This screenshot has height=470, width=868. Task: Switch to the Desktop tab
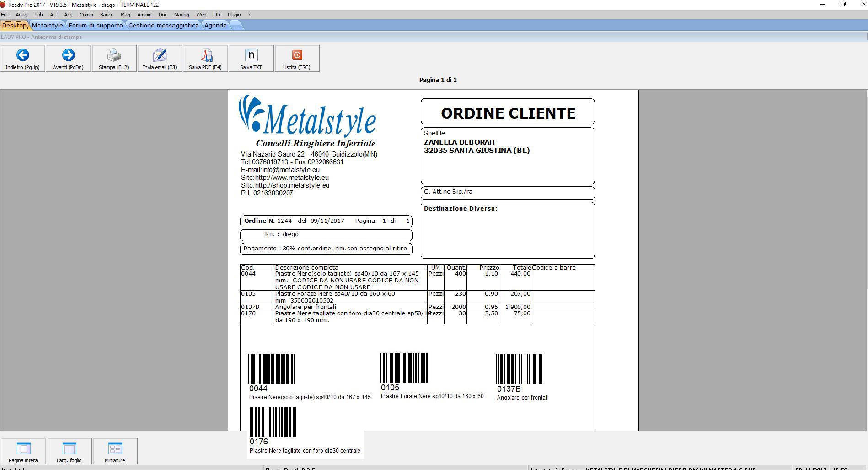point(14,25)
